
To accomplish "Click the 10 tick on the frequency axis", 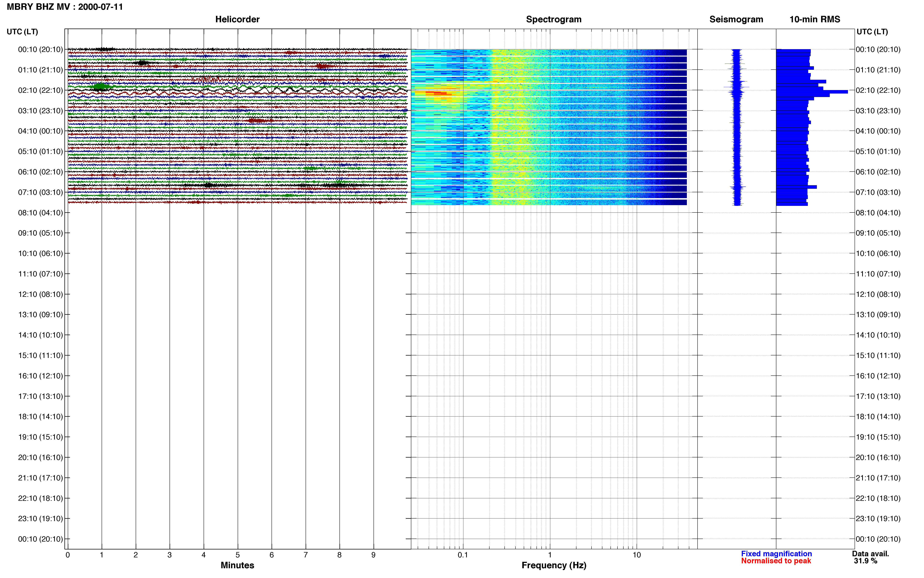I will (636, 555).
